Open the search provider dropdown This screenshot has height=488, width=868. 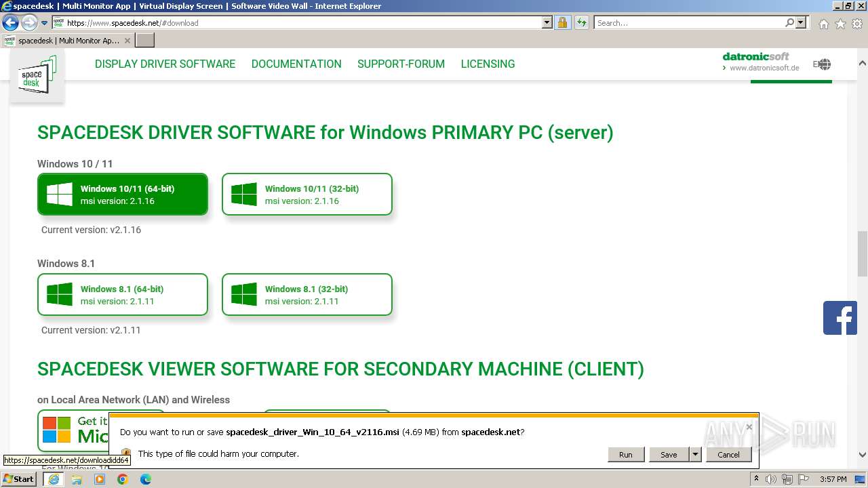(801, 22)
